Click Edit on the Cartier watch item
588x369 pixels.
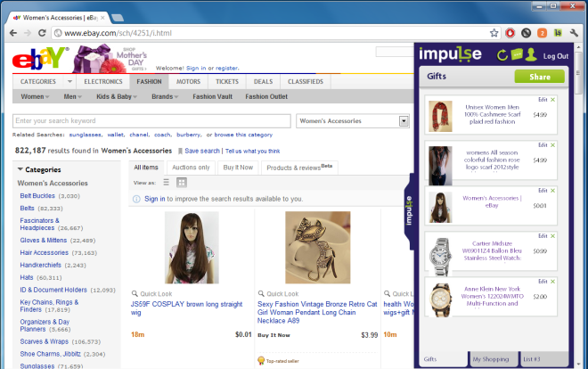click(543, 236)
